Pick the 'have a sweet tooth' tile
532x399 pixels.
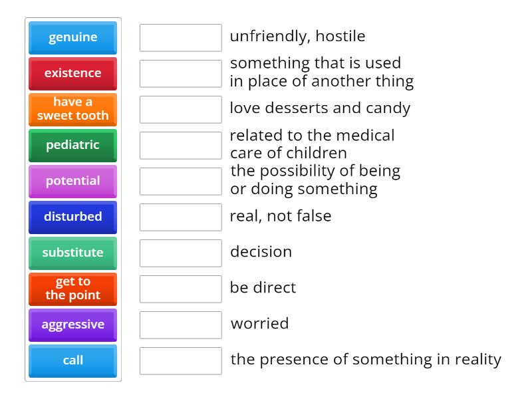(x=72, y=109)
